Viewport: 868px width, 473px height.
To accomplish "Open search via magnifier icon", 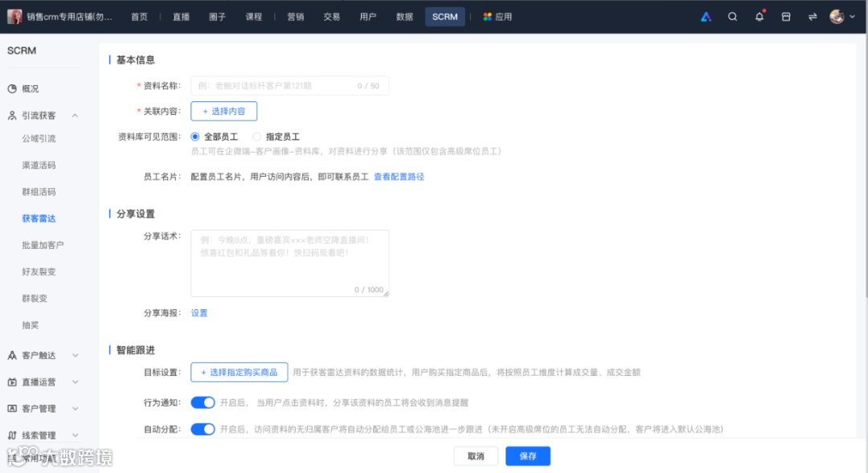I will [x=732, y=17].
